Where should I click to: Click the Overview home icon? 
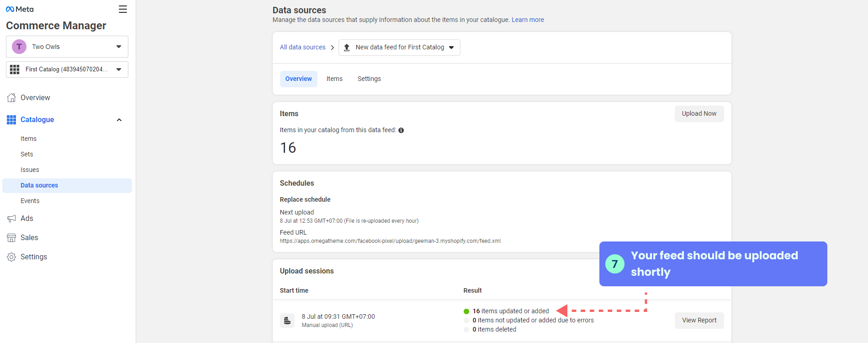click(11, 97)
